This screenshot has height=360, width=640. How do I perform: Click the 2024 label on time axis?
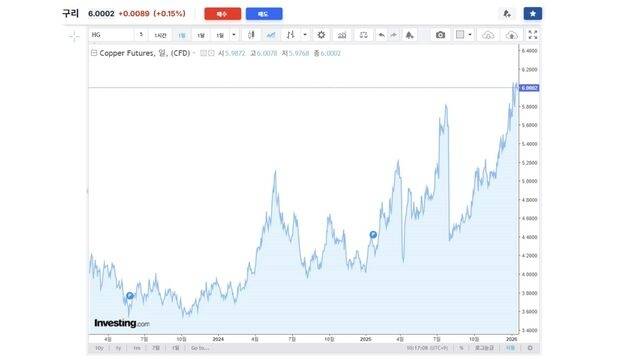point(218,339)
